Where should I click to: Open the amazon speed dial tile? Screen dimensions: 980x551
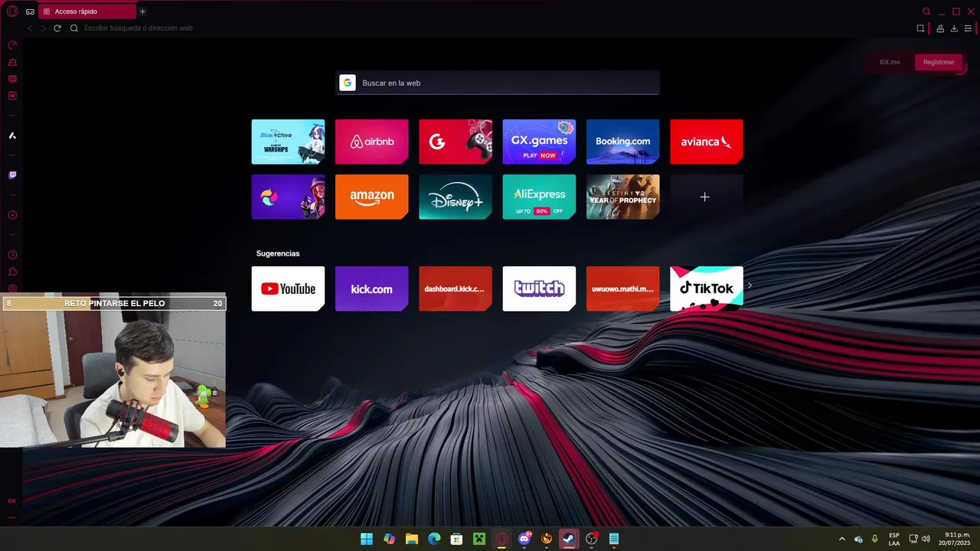(371, 197)
